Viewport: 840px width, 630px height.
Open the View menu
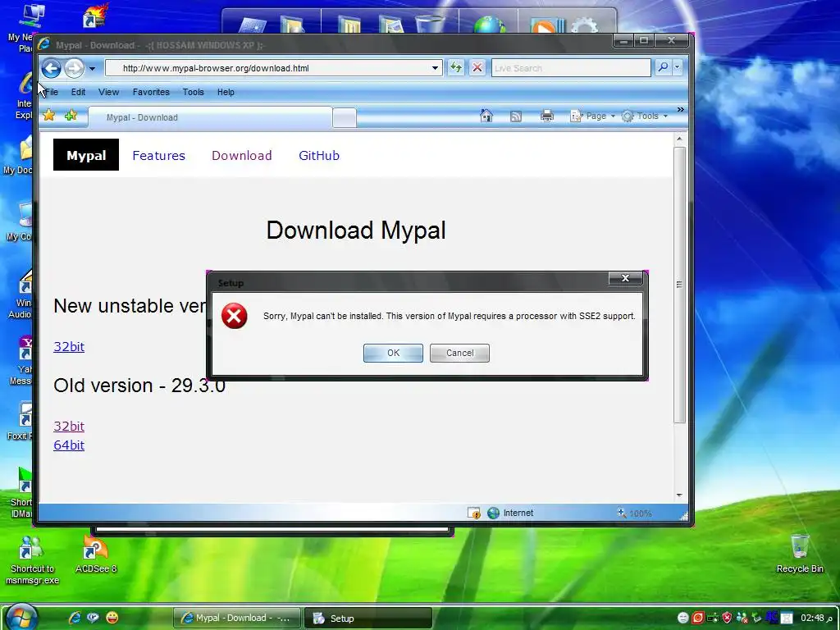click(x=109, y=92)
